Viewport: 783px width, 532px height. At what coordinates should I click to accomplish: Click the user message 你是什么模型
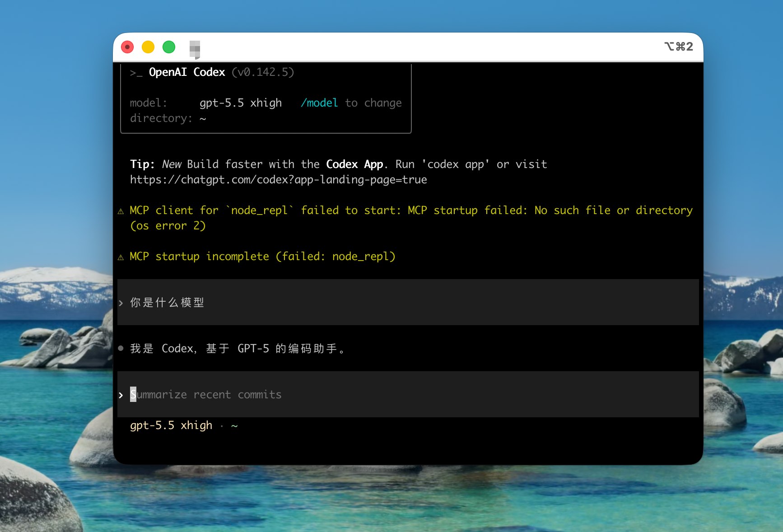point(168,303)
